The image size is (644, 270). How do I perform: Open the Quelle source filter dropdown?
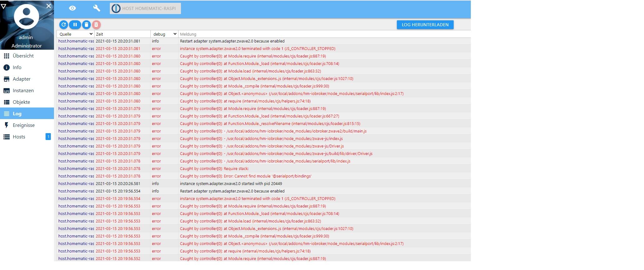[76, 34]
